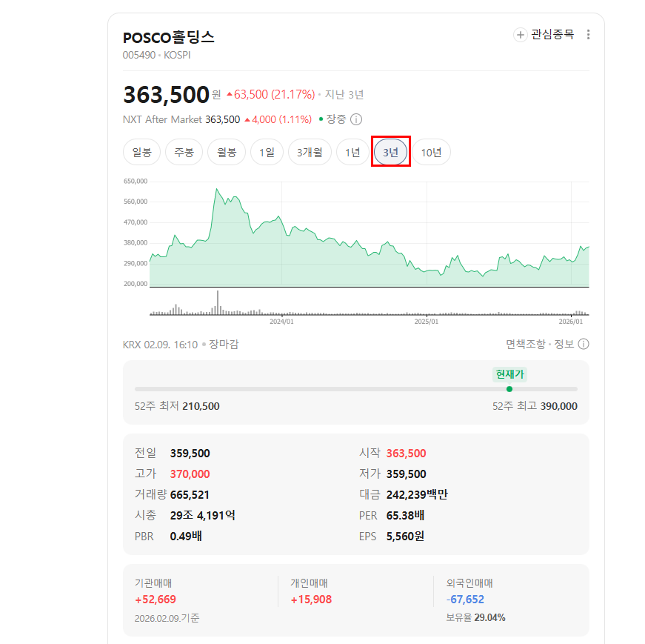
Task: Click the change value 63,500 (21.17%)
Action: [x=271, y=95]
